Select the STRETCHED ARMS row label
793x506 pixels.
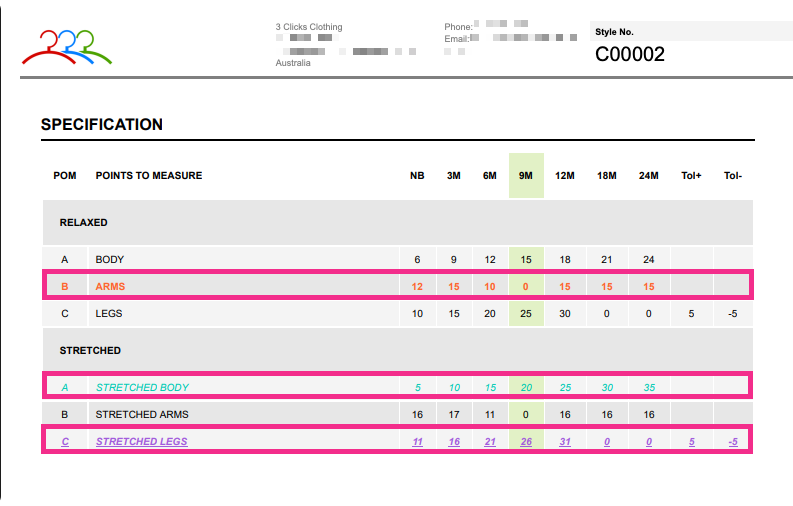tap(142, 414)
